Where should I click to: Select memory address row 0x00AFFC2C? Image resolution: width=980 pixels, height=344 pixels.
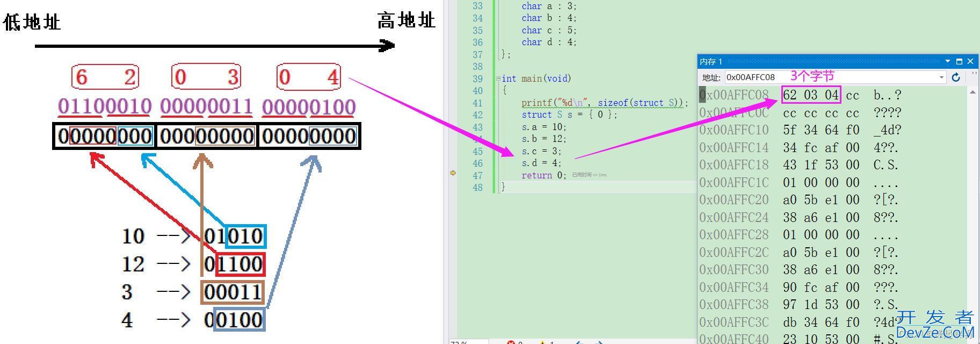[734, 252]
